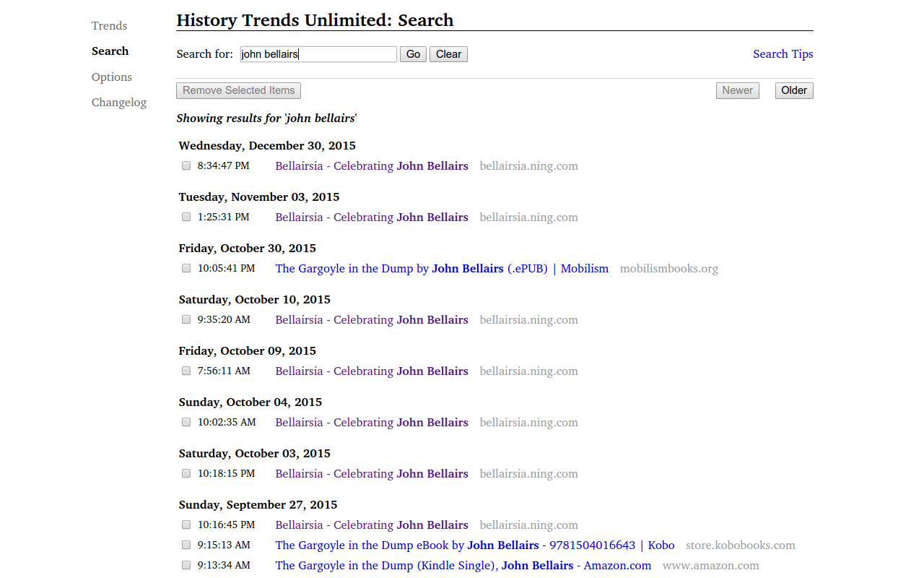
Task: Click the 'Saturday, October 03, 2015' heading
Action: coord(255,454)
